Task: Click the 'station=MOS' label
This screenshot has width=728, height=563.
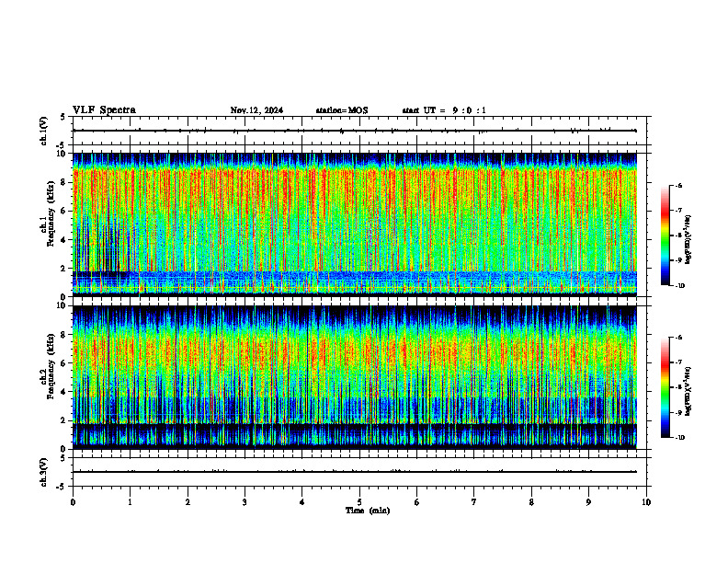Action: click(x=342, y=110)
